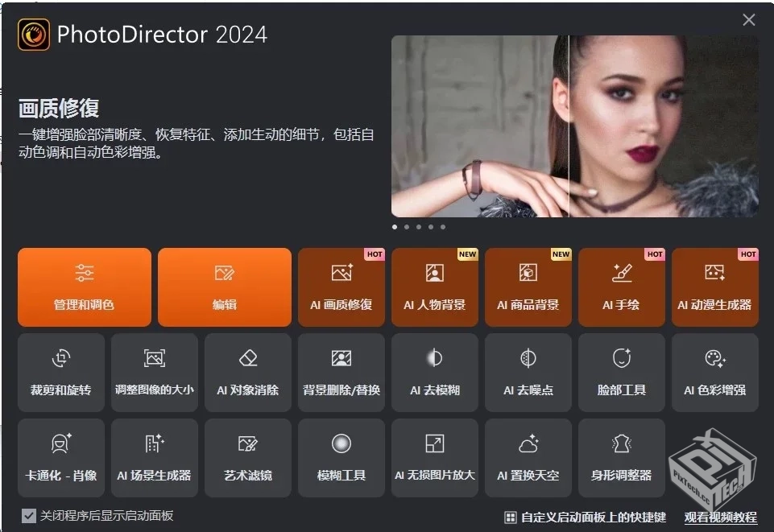Open AI 去噪点 denoise tool

[528, 372]
